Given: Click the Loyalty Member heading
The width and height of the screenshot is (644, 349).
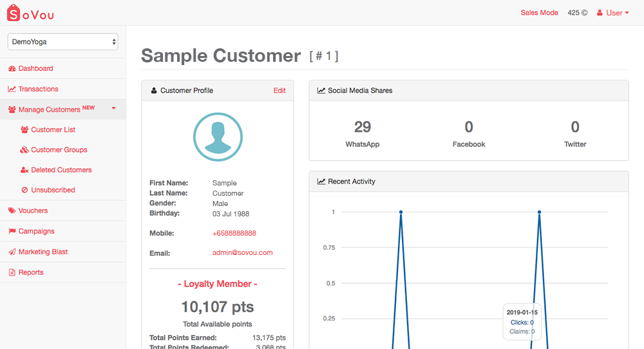Looking at the screenshot, I should click(x=218, y=284).
